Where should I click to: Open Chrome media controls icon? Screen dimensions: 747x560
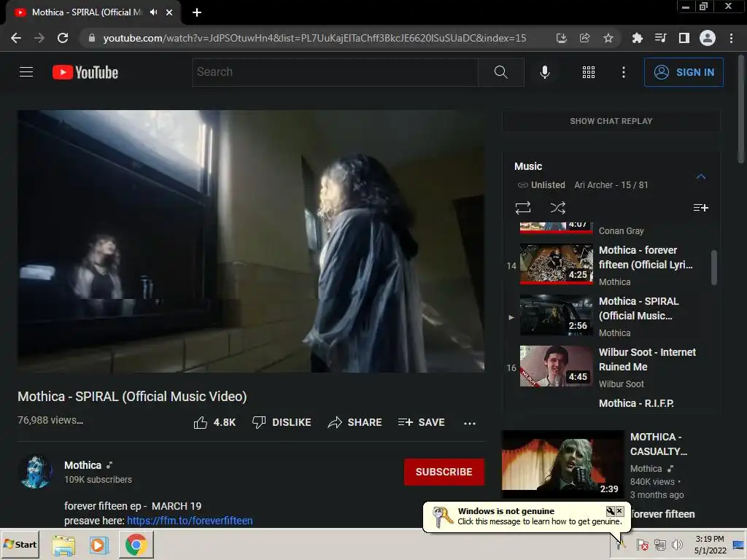click(x=660, y=38)
